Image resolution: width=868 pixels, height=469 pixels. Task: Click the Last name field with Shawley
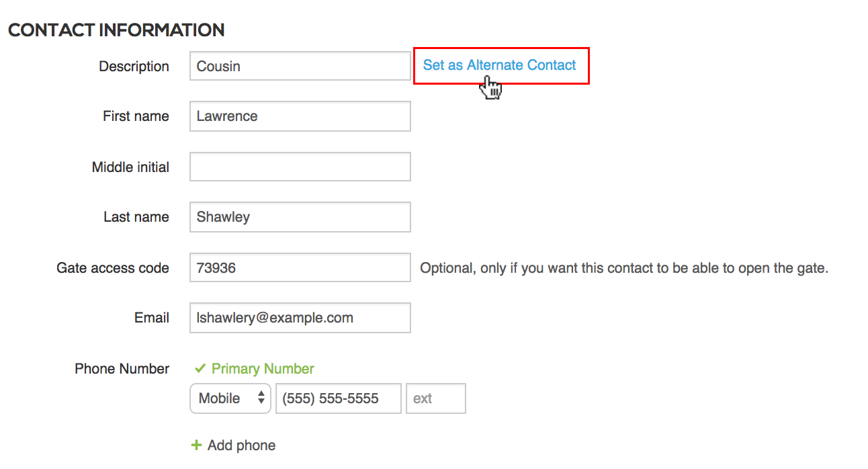coord(300,217)
